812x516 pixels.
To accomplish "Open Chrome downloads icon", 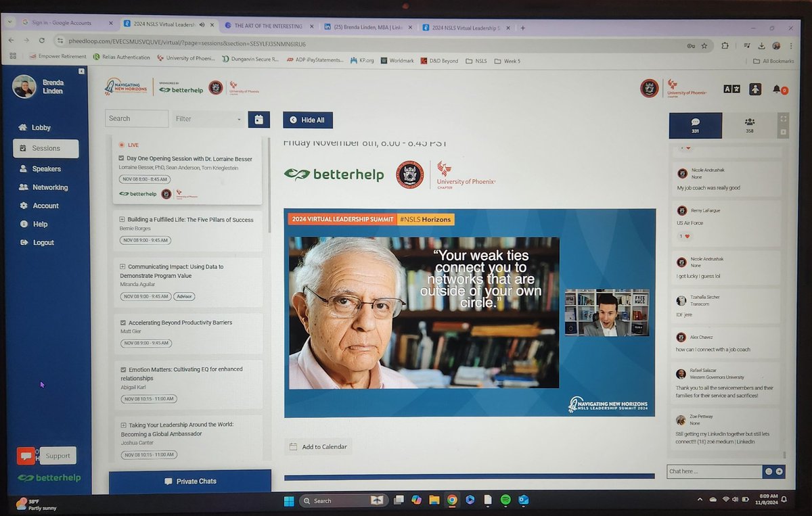I will (x=761, y=46).
